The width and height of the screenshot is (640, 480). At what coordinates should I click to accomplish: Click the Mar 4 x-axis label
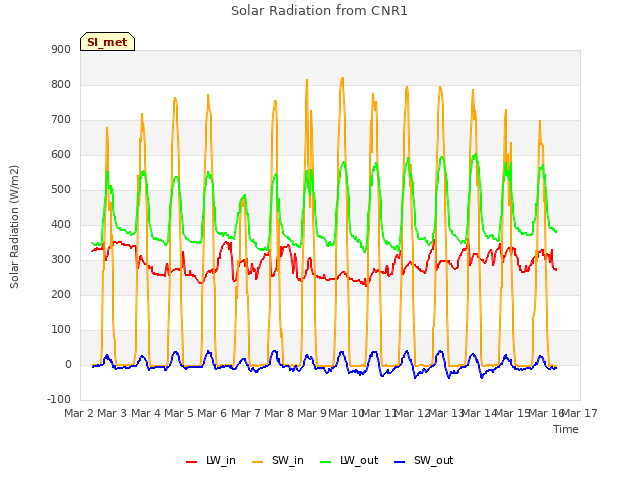tap(146, 413)
